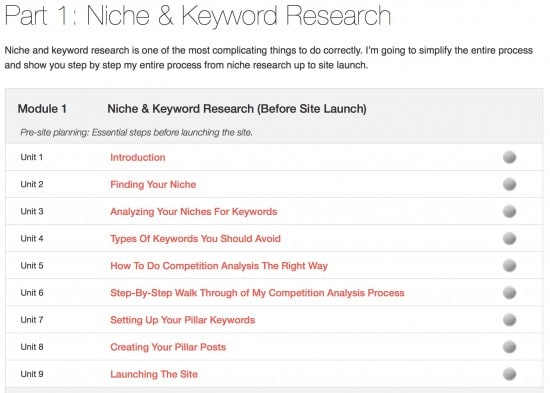
Task: Click the Unit 2 gray progress circle
Action: click(509, 184)
